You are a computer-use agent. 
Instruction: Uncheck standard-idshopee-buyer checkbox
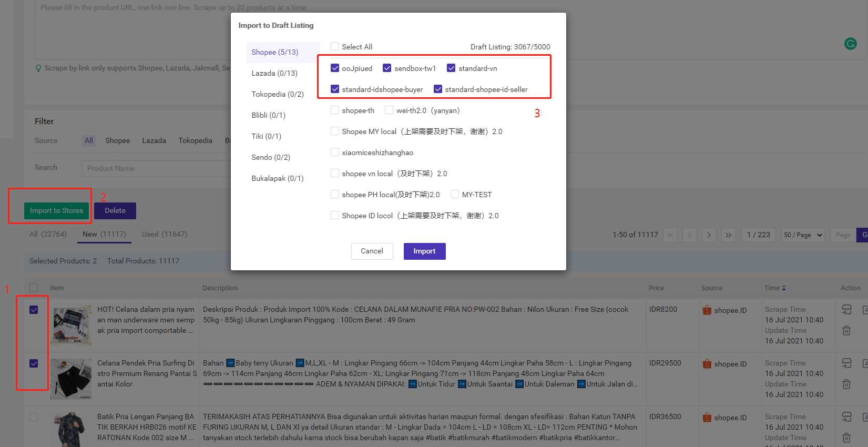pyautogui.click(x=335, y=89)
